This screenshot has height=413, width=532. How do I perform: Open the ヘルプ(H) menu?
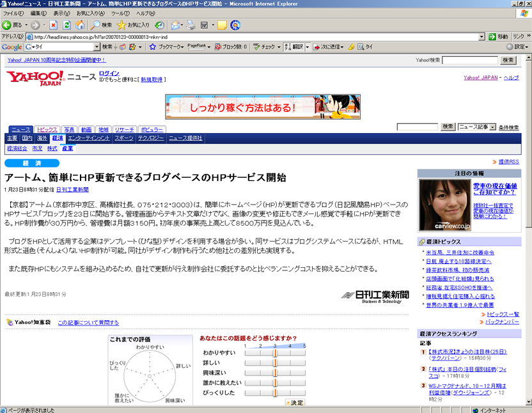[x=146, y=13]
